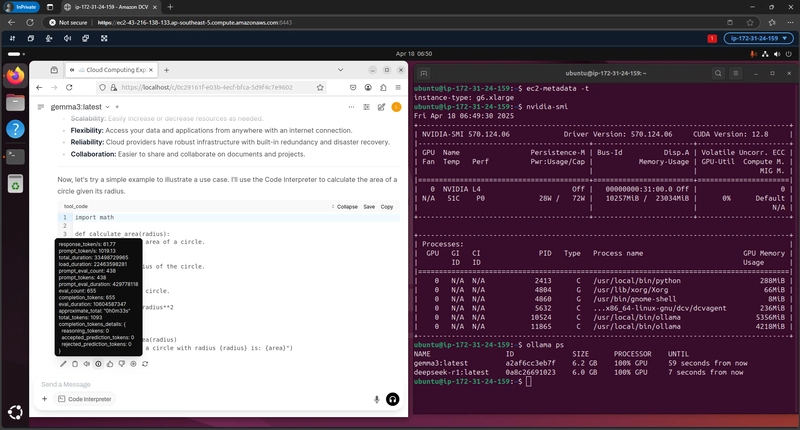
Task: Open the chat controls sliders icon
Action: (x=366, y=107)
